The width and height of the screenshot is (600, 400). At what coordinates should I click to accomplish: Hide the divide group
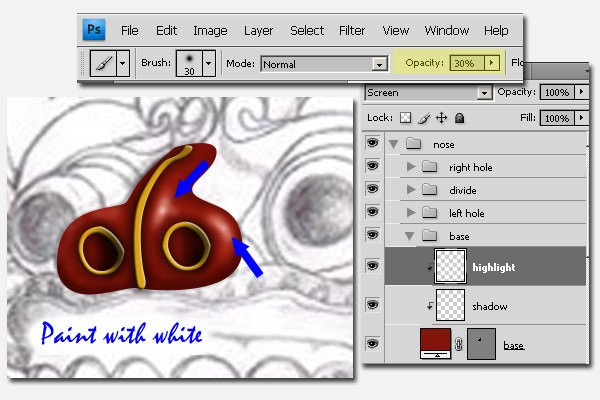[x=373, y=189]
